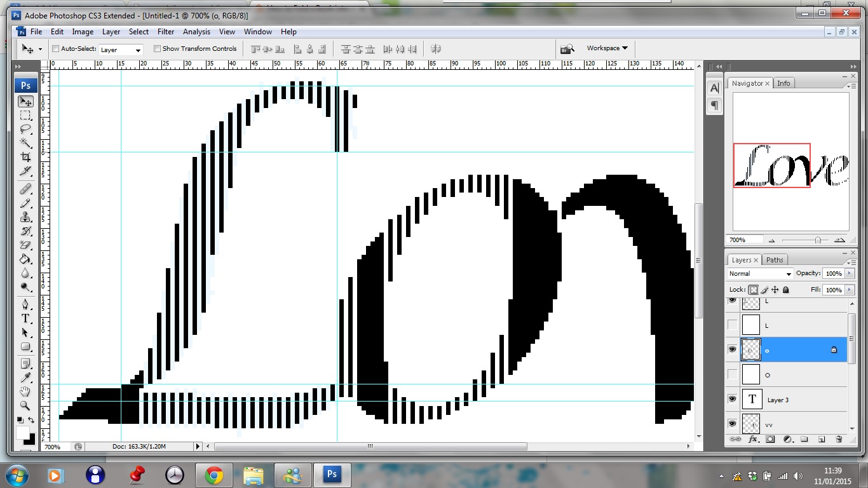Image resolution: width=868 pixels, height=488 pixels.
Task: Open the Workspace dropdown
Action: coord(607,48)
